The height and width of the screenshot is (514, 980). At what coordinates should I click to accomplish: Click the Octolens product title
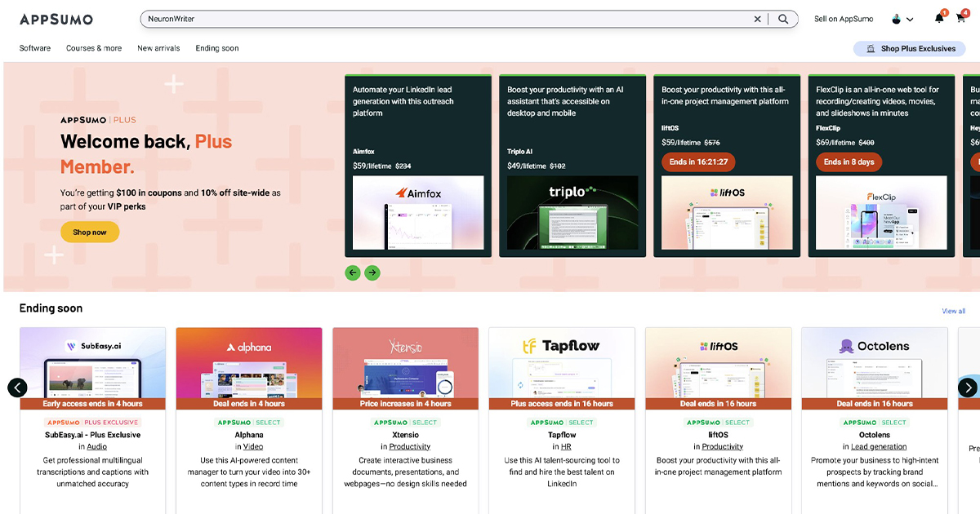875,435
